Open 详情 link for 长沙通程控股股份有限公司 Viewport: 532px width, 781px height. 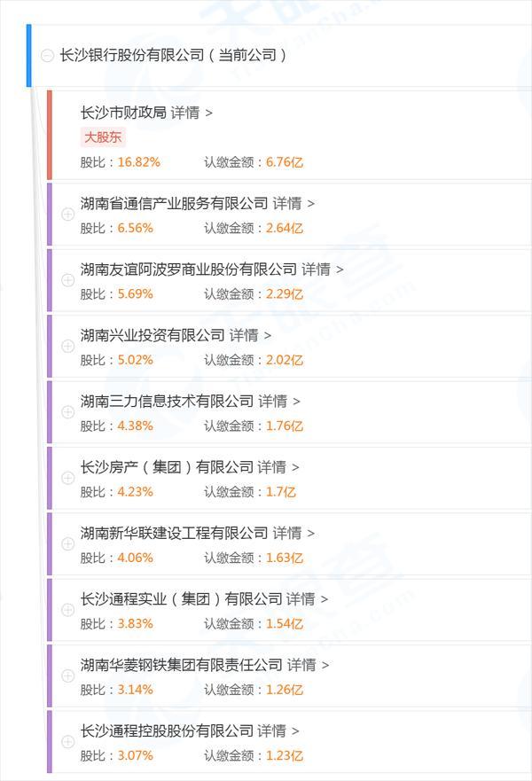click(x=278, y=730)
